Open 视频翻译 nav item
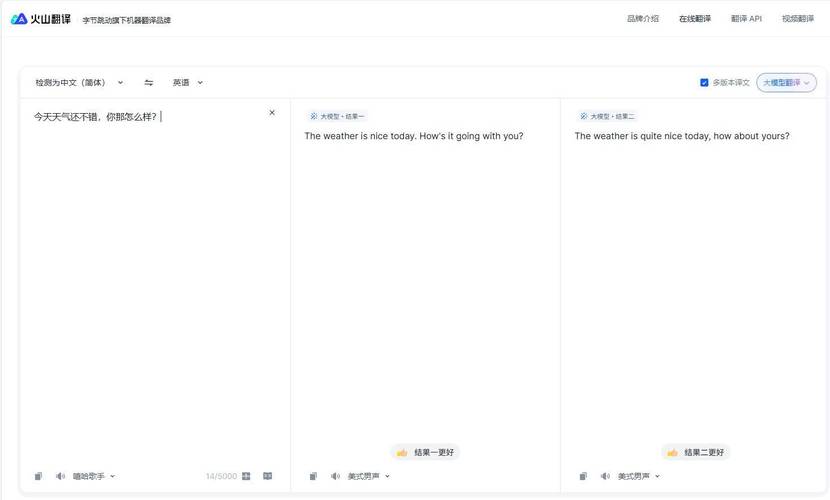The height and width of the screenshot is (500, 830). pyautogui.click(x=798, y=19)
